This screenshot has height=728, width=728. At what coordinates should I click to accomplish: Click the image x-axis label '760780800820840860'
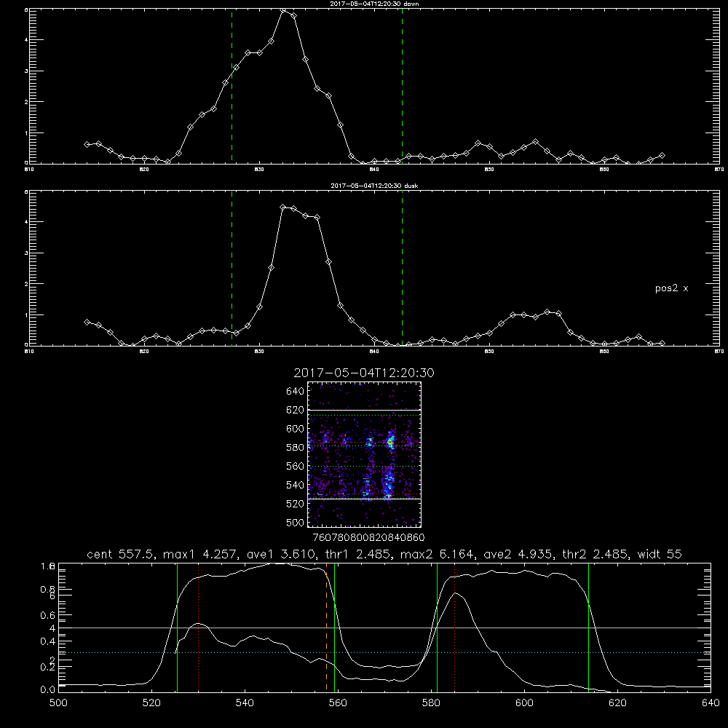point(369,538)
